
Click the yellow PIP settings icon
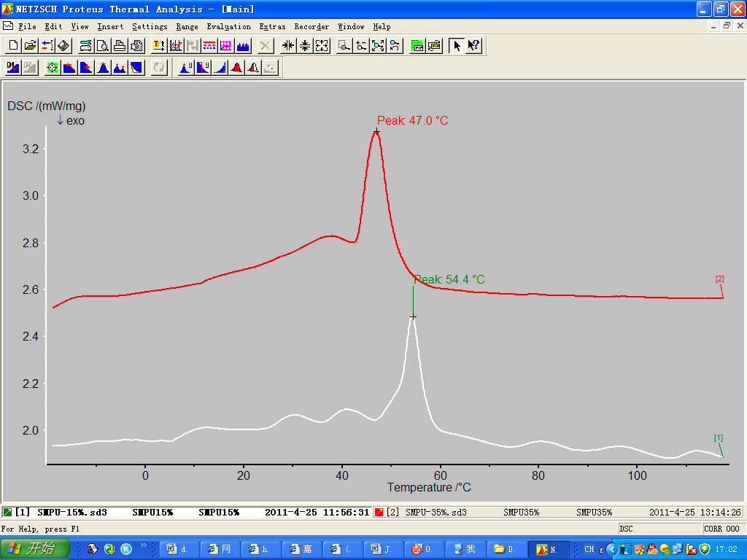pos(435,46)
